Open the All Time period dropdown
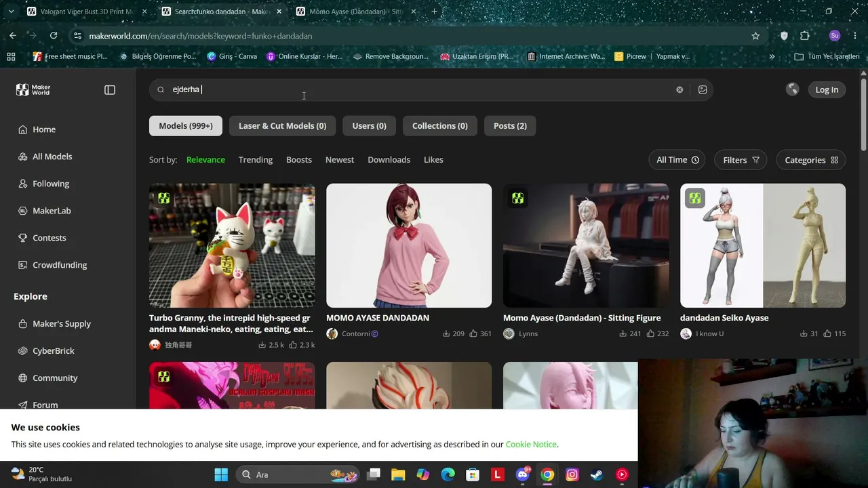Image resolution: width=868 pixels, height=488 pixels. (677, 160)
